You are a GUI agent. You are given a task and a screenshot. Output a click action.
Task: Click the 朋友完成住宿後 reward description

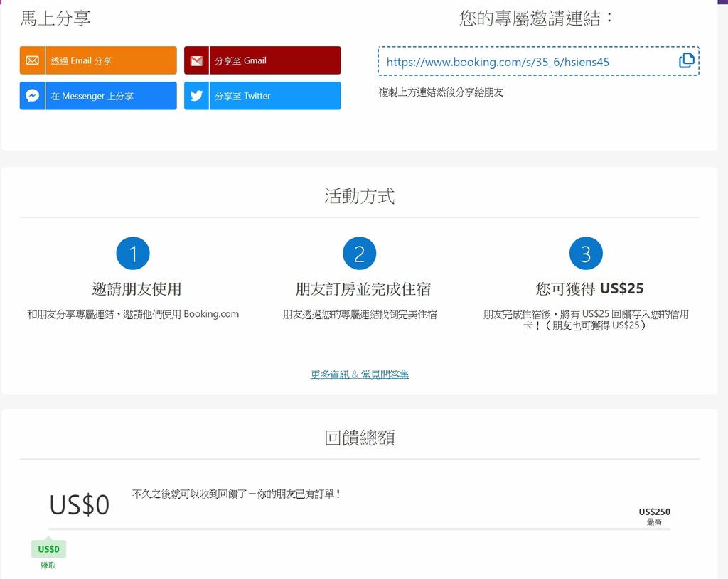(x=586, y=320)
